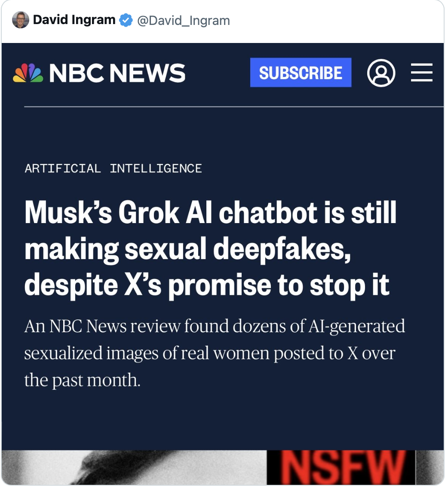
Task: Click the word 'deepfakes' in the headline
Action: coord(282,249)
